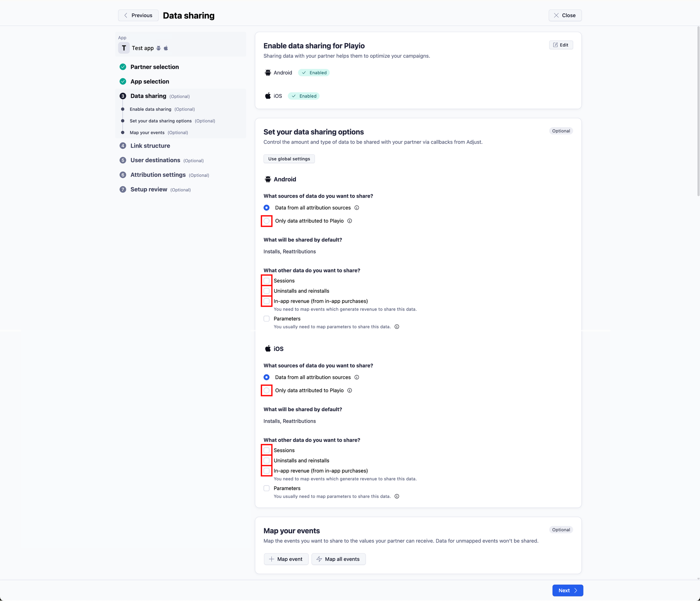Click Use global settings button
This screenshot has width=700, height=601.
click(x=289, y=159)
